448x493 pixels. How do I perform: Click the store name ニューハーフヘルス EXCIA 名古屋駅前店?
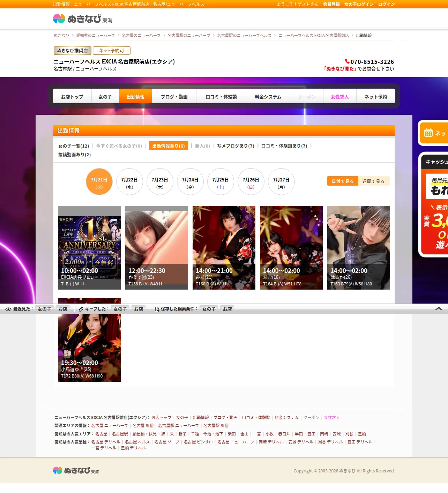pos(114,62)
